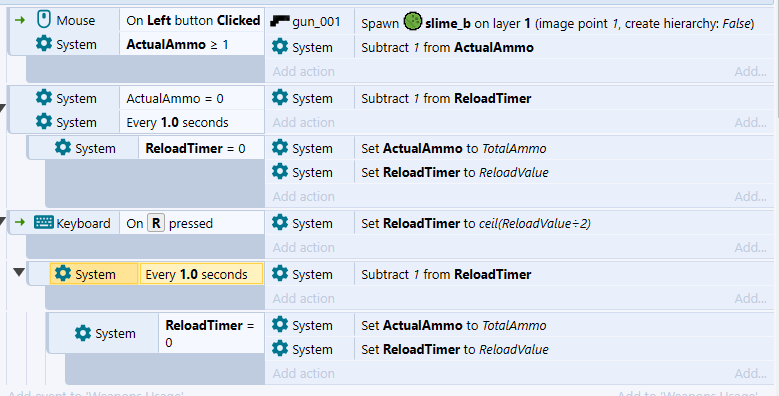Click Add... link at right of first event

(750, 72)
